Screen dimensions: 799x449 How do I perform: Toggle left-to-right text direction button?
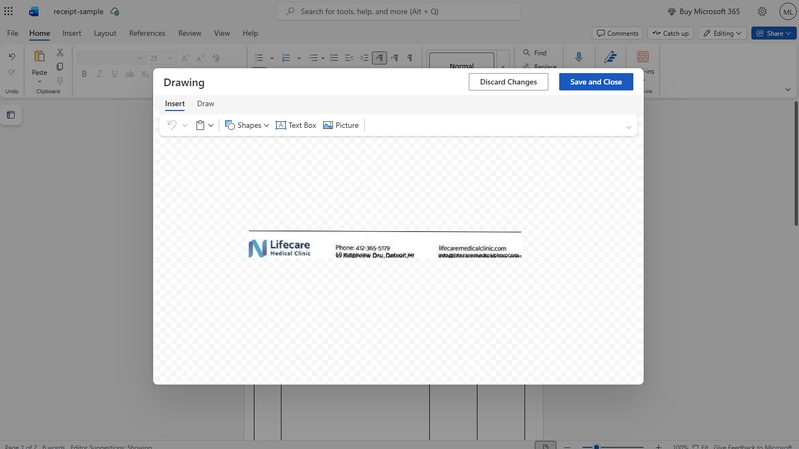pos(380,58)
